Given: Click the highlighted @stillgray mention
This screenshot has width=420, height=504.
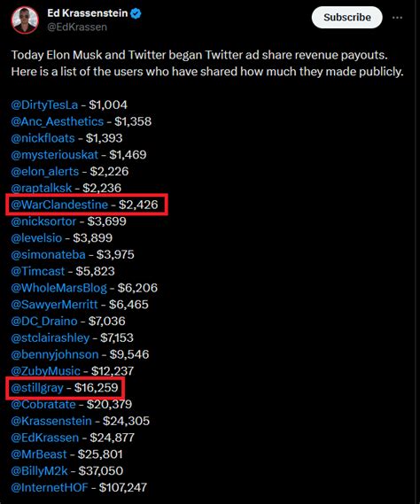Looking at the screenshot, I should 37,388.
